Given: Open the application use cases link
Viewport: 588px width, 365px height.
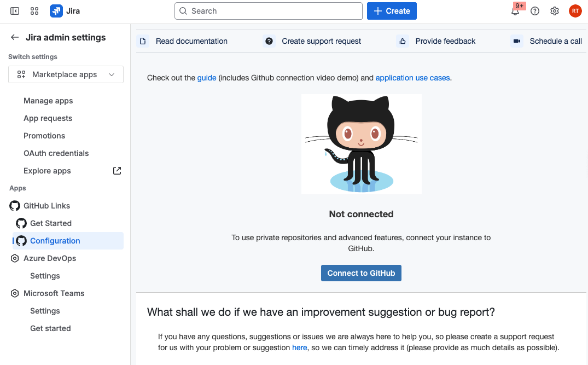Looking at the screenshot, I should [x=412, y=78].
